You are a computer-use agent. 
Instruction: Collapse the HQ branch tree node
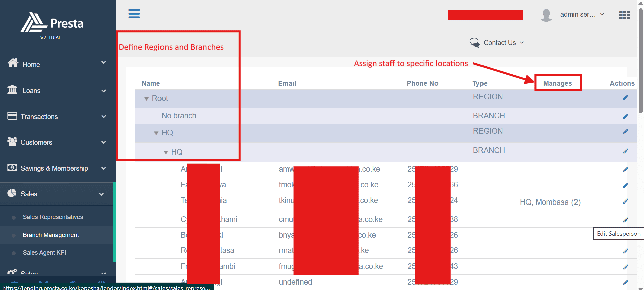[166, 153]
